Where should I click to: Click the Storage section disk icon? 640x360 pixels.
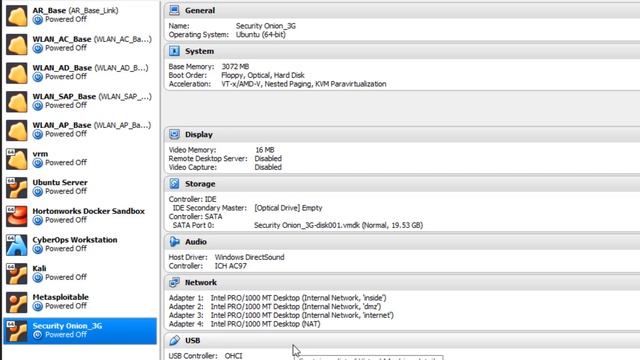[174, 184]
